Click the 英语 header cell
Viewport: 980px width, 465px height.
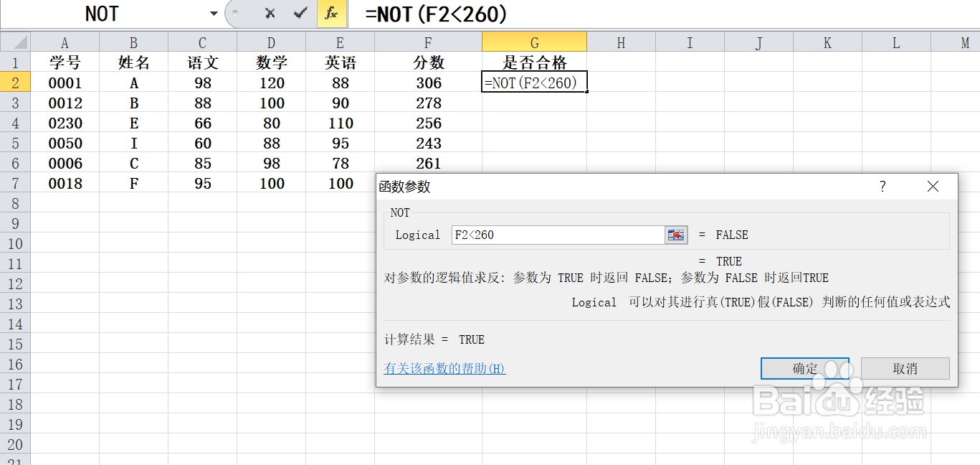pyautogui.click(x=340, y=62)
